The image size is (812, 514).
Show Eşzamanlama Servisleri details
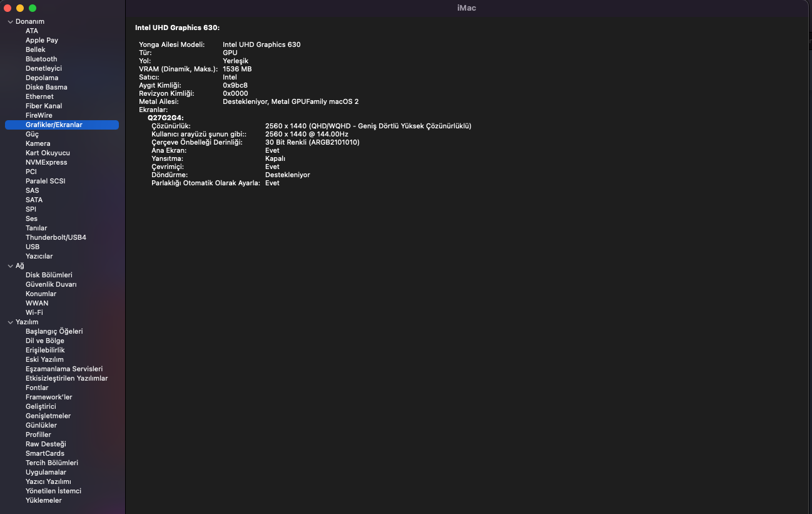(x=64, y=369)
